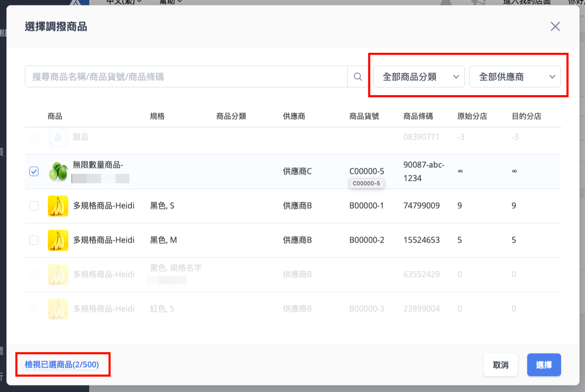Screen dimensions: 585x392
Task: Focus the product name search field
Action: pos(186,77)
